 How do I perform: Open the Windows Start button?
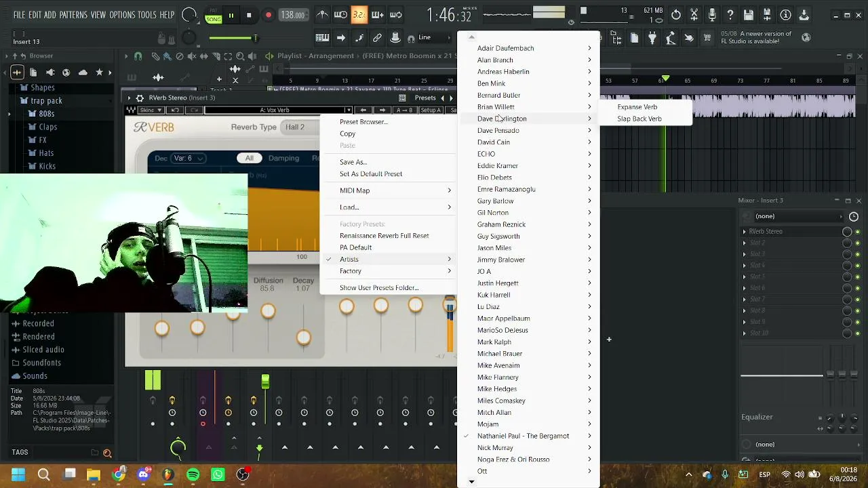[x=18, y=474]
